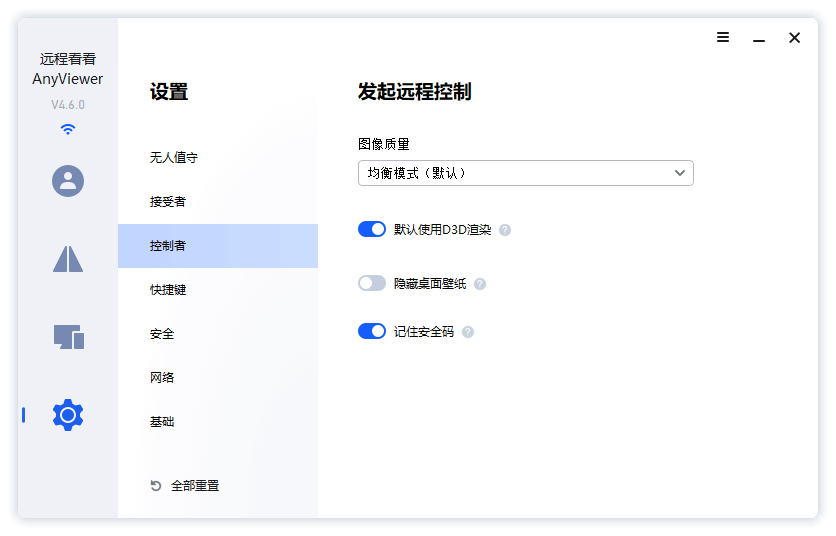Select the 安全 settings tab
The image size is (836, 536).
pos(162,334)
